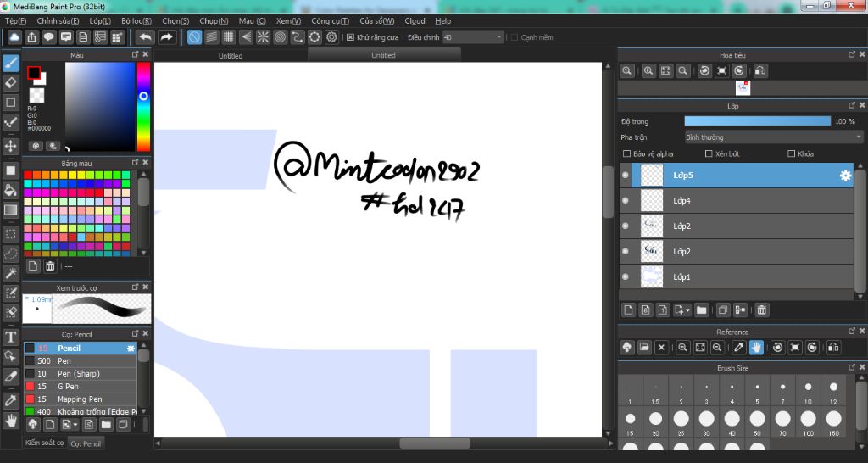
Task: Toggle Khử răng cưa checkbox
Action: click(350, 37)
